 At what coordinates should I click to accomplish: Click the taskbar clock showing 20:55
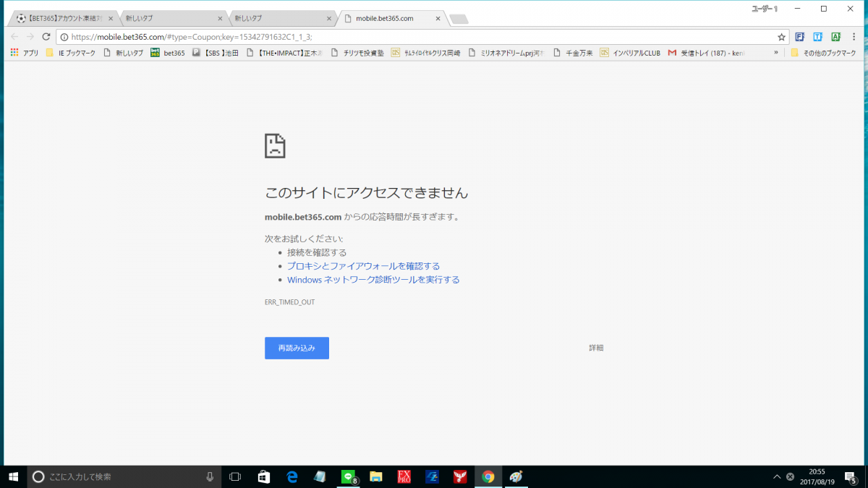click(x=817, y=476)
